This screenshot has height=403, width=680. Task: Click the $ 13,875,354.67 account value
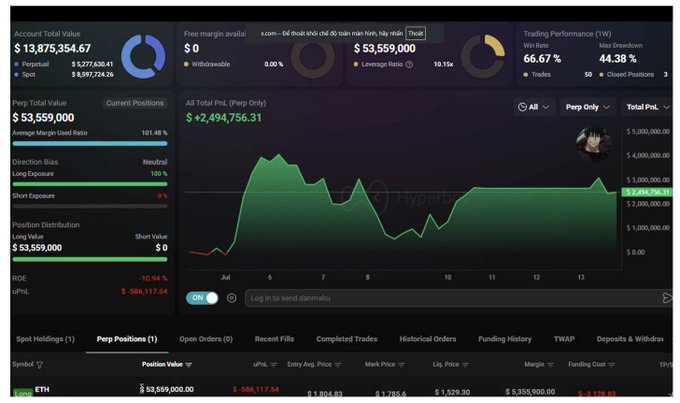52,49
